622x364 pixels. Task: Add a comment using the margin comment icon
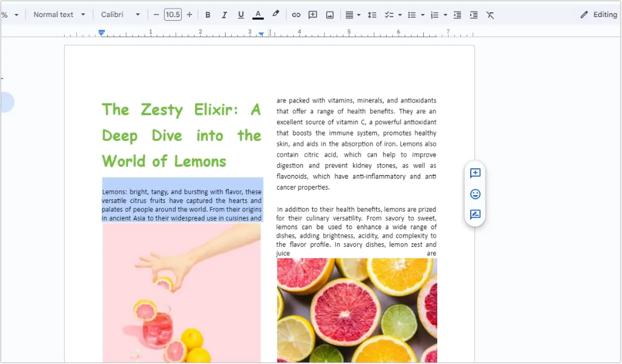[475, 173]
